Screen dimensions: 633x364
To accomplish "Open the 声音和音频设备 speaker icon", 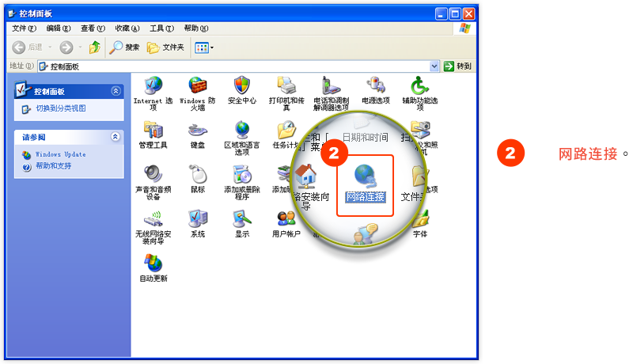I will tap(153, 174).
